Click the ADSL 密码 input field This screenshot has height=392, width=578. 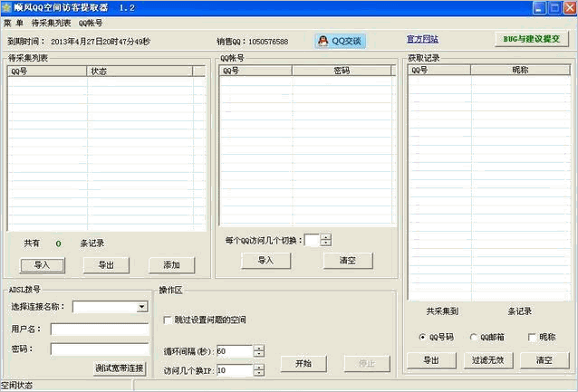(x=100, y=349)
